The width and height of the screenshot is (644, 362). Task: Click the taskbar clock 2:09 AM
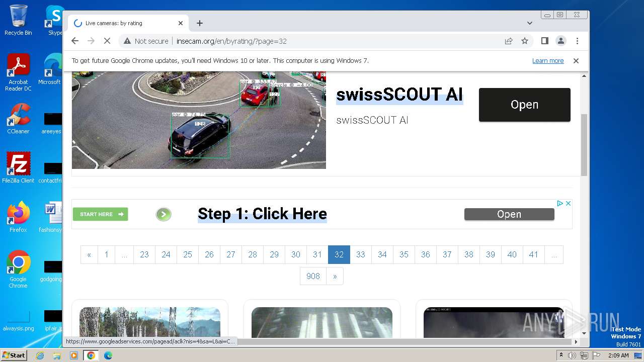click(618, 355)
